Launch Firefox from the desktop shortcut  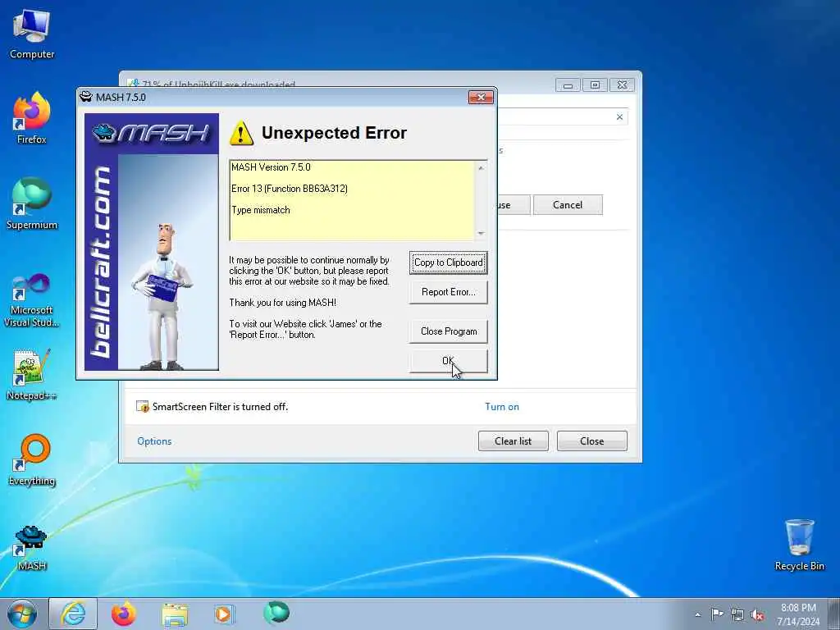pyautogui.click(x=32, y=119)
